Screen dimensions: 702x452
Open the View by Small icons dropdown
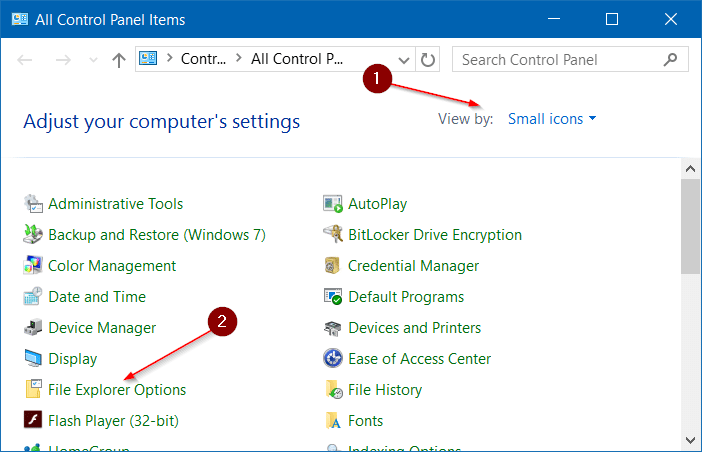pos(552,119)
